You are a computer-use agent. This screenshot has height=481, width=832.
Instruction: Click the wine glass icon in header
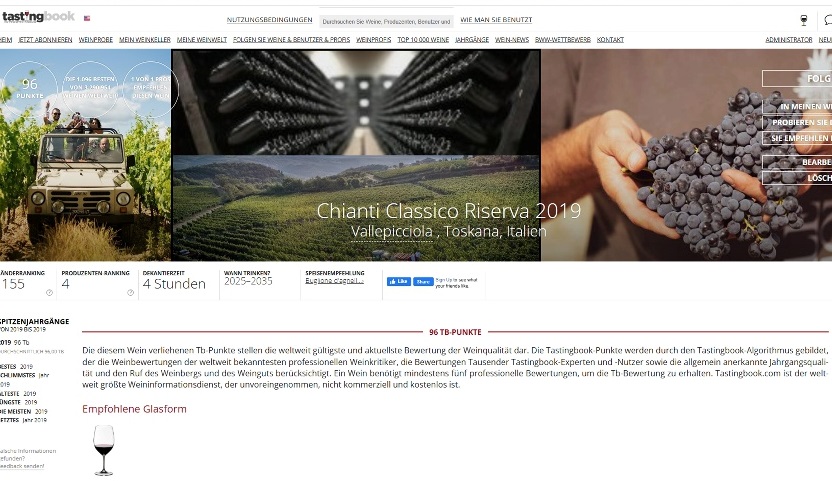pos(803,20)
